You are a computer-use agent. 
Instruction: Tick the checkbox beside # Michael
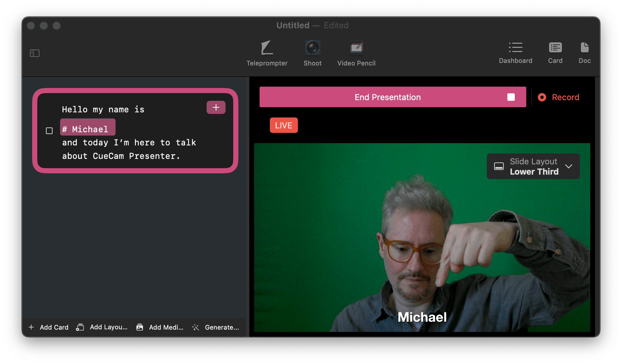(x=49, y=131)
